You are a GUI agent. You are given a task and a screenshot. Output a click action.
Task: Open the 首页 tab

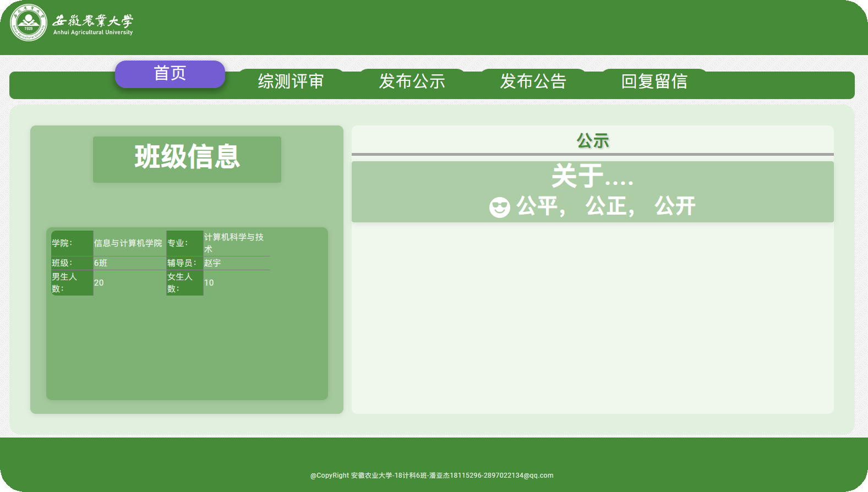(170, 74)
